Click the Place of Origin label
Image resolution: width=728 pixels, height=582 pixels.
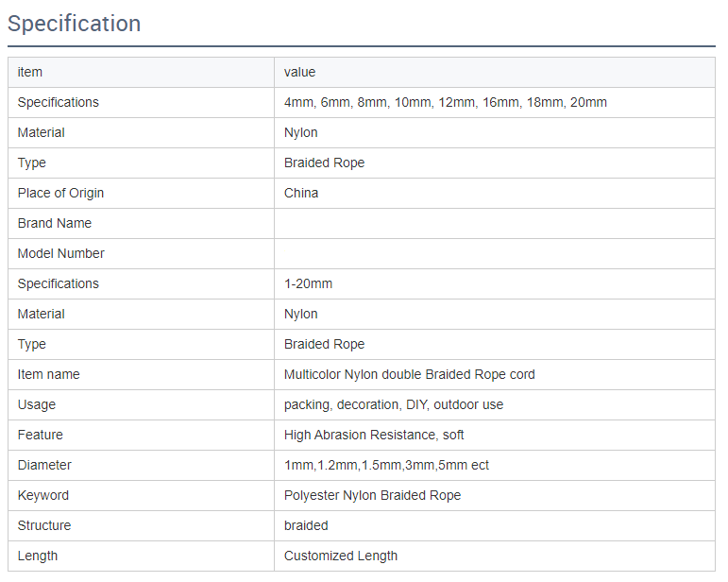pyautogui.click(x=60, y=193)
